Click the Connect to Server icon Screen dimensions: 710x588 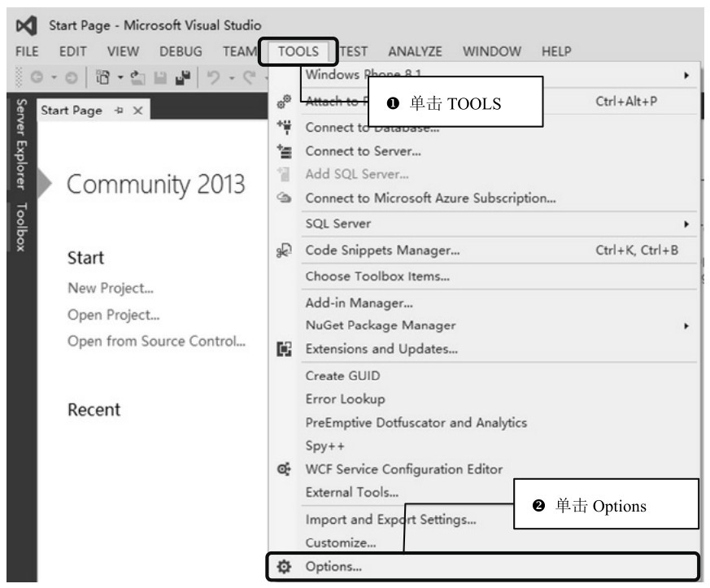(285, 150)
